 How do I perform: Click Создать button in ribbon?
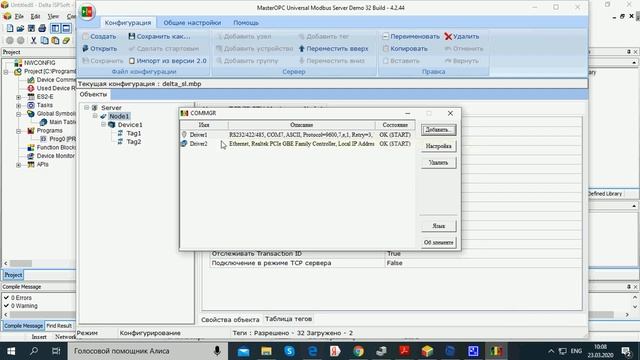coord(99,36)
